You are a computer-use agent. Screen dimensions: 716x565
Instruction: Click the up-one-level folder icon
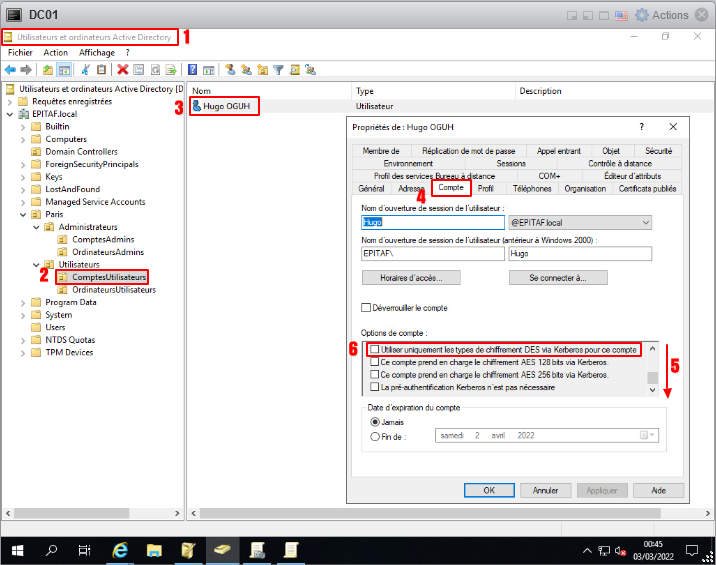point(48,70)
